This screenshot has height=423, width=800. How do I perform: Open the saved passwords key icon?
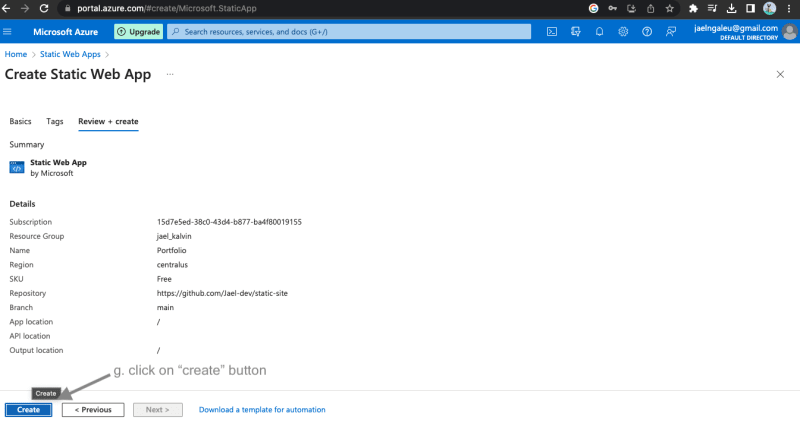pyautogui.click(x=612, y=8)
